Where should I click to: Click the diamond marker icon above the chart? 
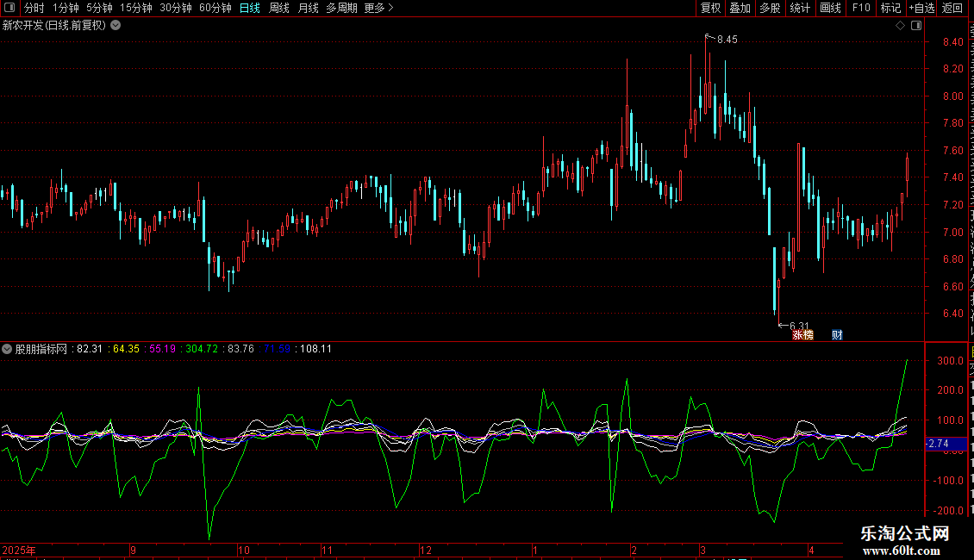(x=900, y=26)
